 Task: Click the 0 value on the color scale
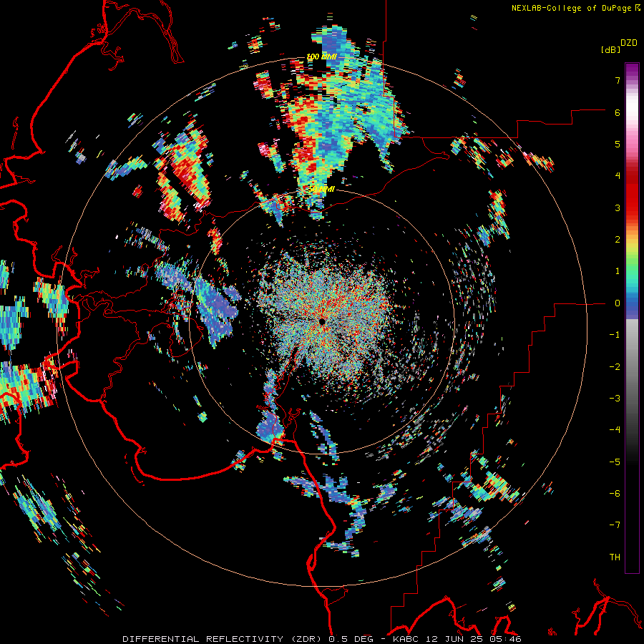pos(618,303)
